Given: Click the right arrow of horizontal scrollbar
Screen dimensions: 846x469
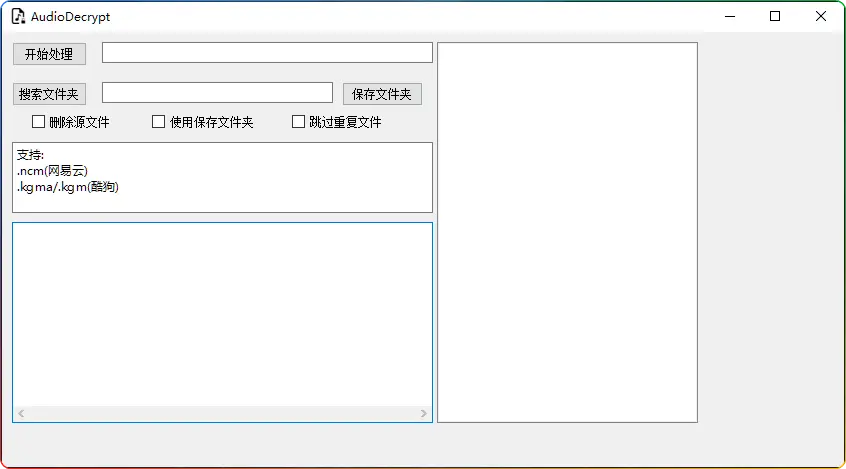Looking at the screenshot, I should [x=424, y=413].
